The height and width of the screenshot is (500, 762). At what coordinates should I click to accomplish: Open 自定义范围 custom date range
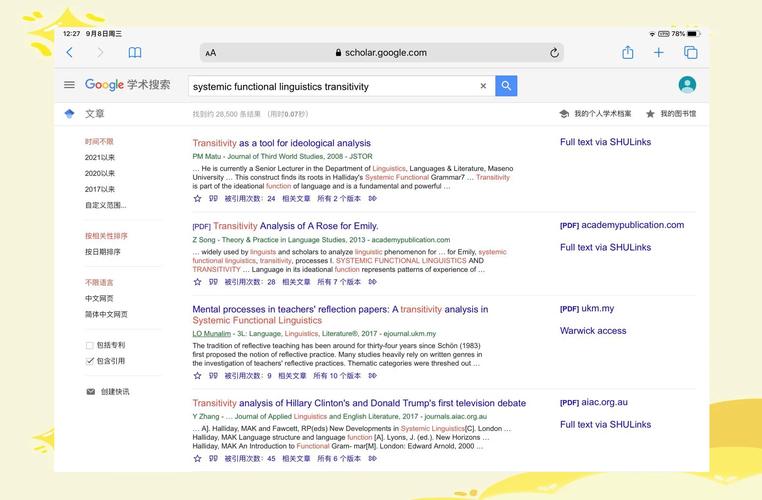105,205
